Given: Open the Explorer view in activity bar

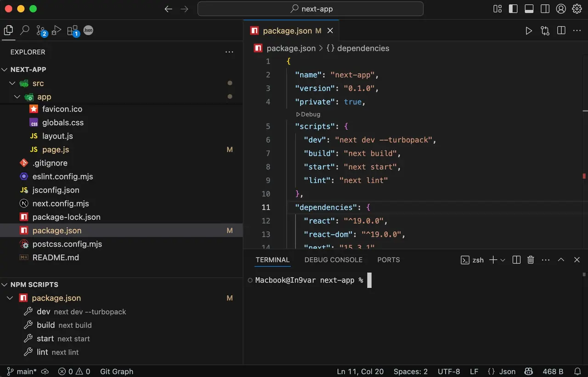Looking at the screenshot, I should [x=8, y=30].
